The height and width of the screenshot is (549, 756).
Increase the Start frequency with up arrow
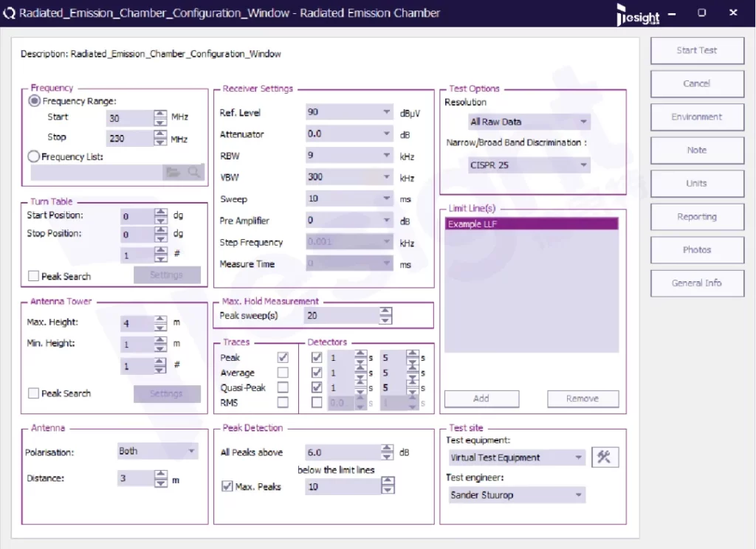click(x=160, y=114)
